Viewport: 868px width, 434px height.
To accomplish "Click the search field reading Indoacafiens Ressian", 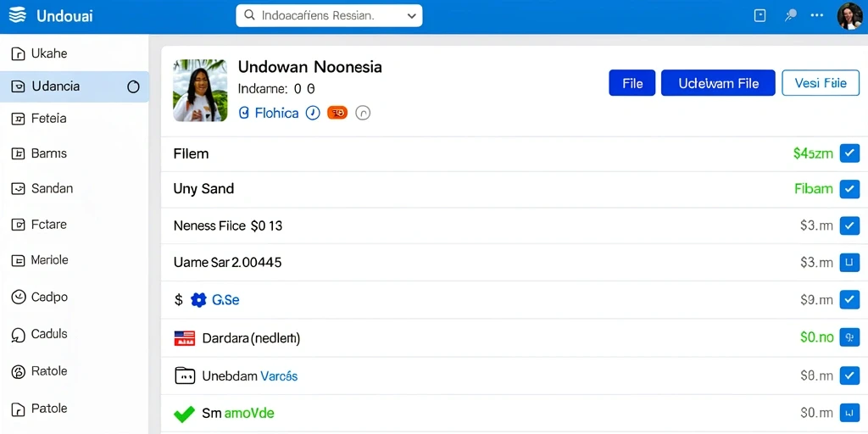I will [329, 15].
